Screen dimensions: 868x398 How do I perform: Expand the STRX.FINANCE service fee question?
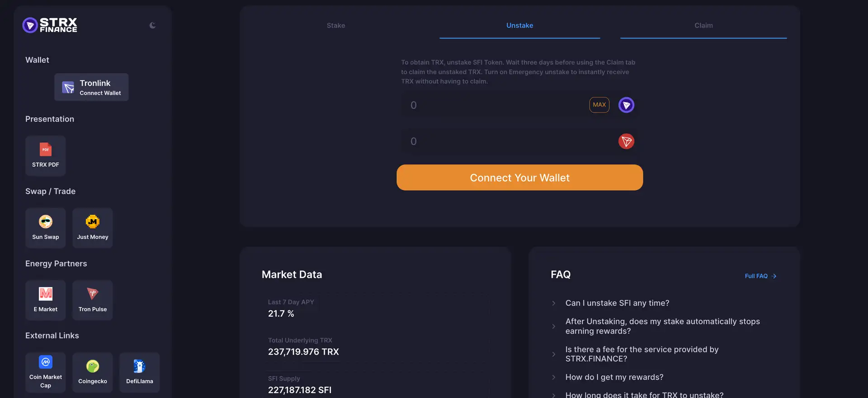point(642,354)
